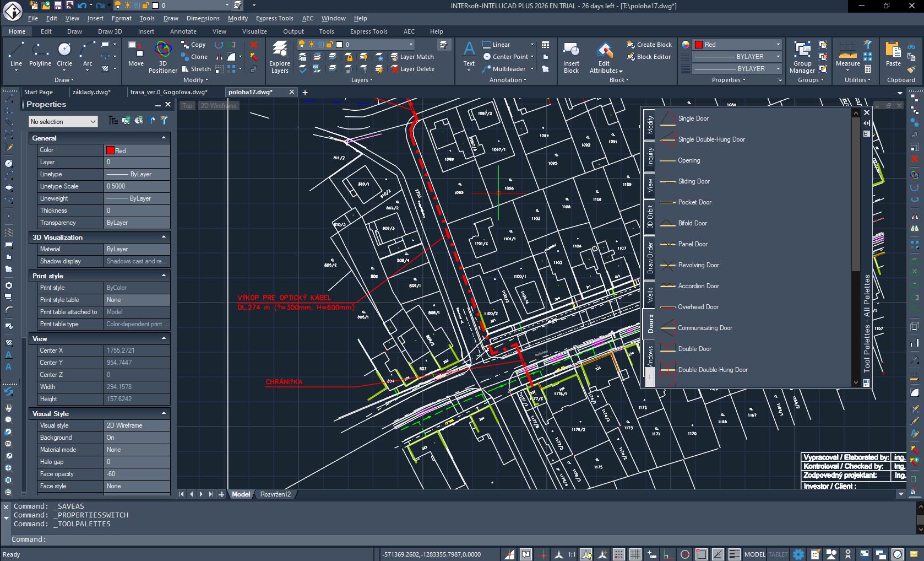
Task: Toggle TABLET mode in status bar
Action: point(778,554)
